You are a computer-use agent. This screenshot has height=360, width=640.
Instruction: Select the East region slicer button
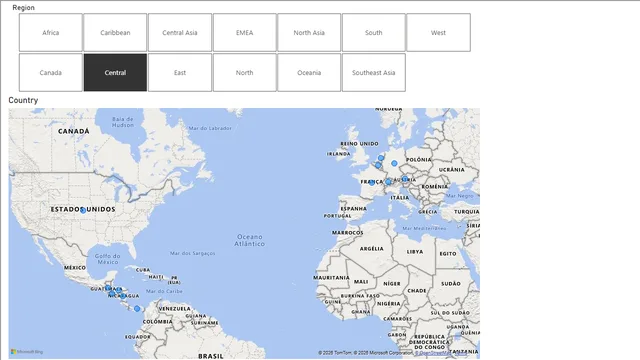tap(180, 73)
